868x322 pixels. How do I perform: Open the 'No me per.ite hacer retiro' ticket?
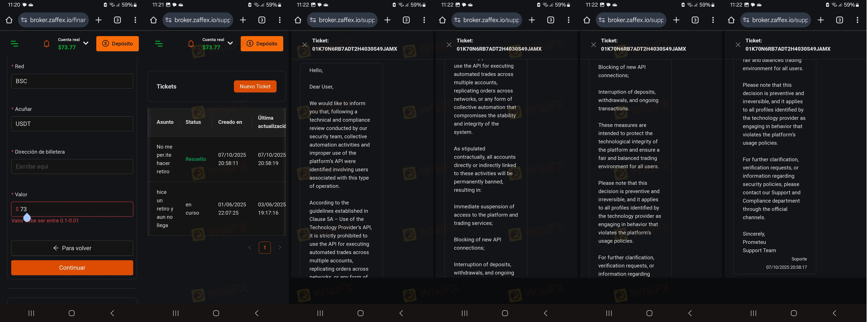(x=164, y=159)
